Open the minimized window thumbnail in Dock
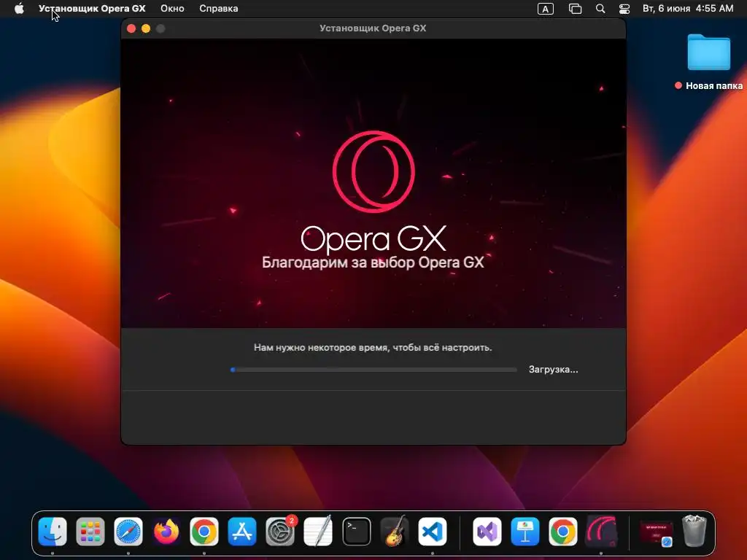The width and height of the screenshot is (747, 560). click(656, 533)
